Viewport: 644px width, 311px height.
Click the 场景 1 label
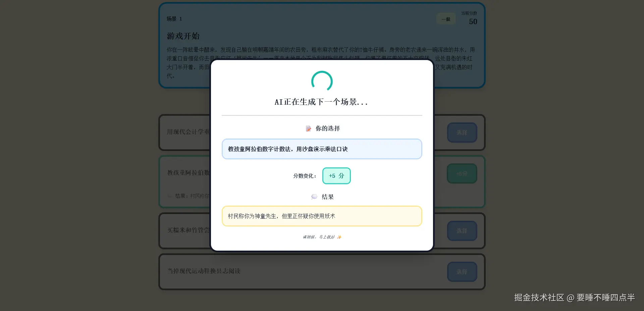tap(174, 19)
